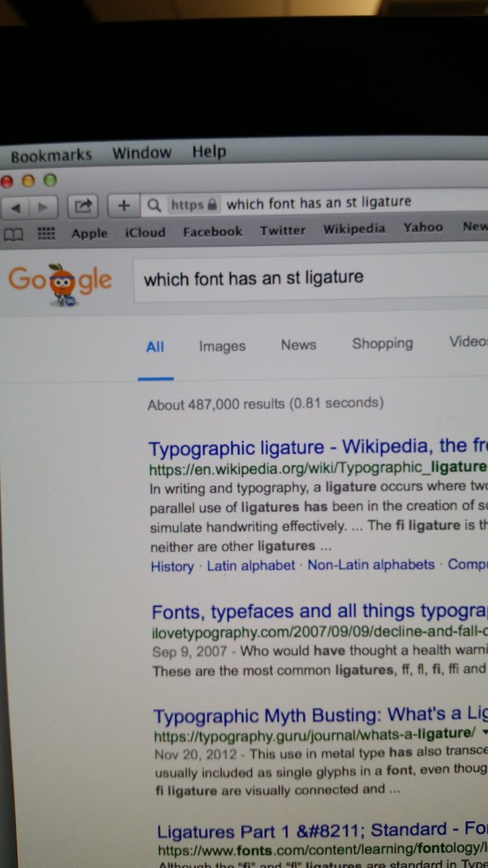The width and height of the screenshot is (488, 868).
Task: Open the iCloud bookmark
Action: click(x=145, y=233)
